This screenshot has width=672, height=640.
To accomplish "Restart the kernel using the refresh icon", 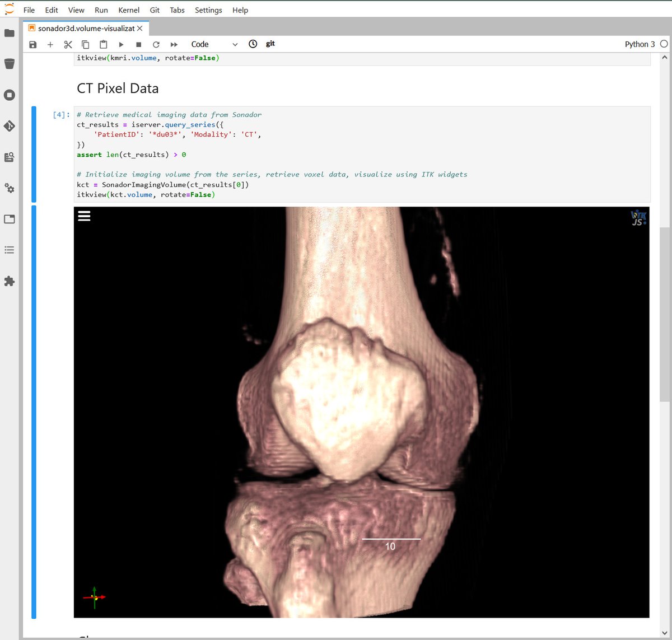I will [156, 44].
